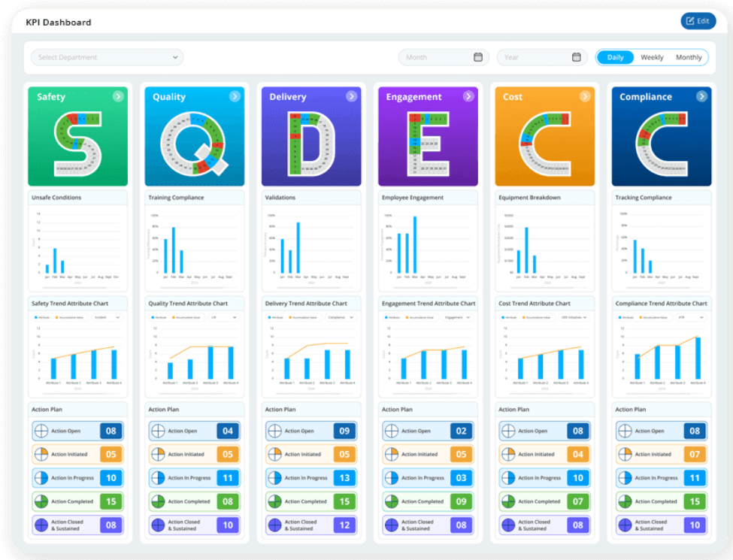Open Compliance card arrow icon

[701, 96]
